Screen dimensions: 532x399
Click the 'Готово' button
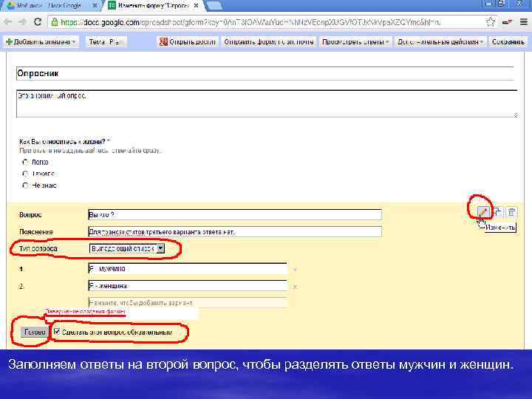click(35, 332)
